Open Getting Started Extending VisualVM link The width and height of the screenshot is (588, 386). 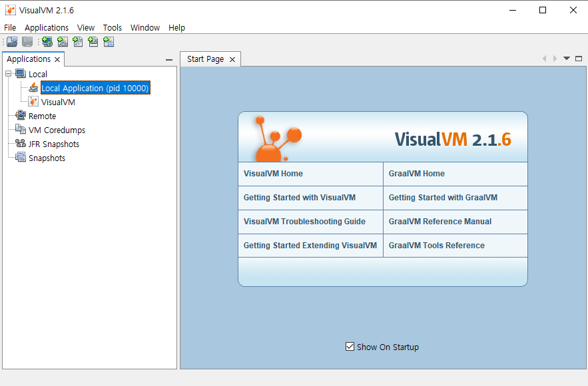(310, 246)
